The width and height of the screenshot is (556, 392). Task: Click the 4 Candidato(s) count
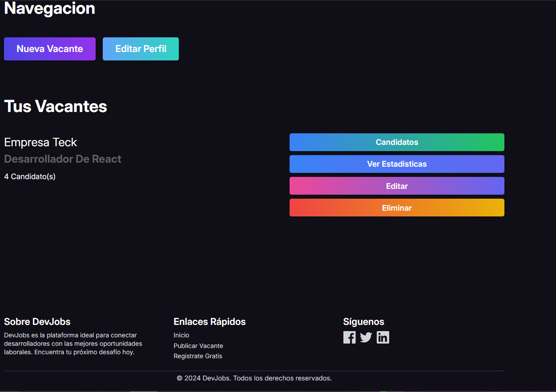click(30, 176)
